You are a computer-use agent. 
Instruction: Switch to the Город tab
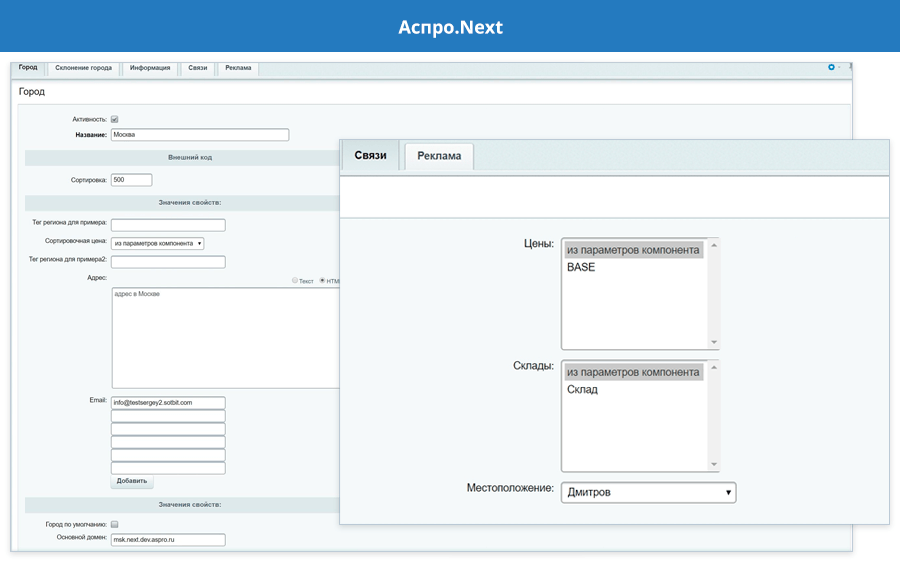click(28, 68)
